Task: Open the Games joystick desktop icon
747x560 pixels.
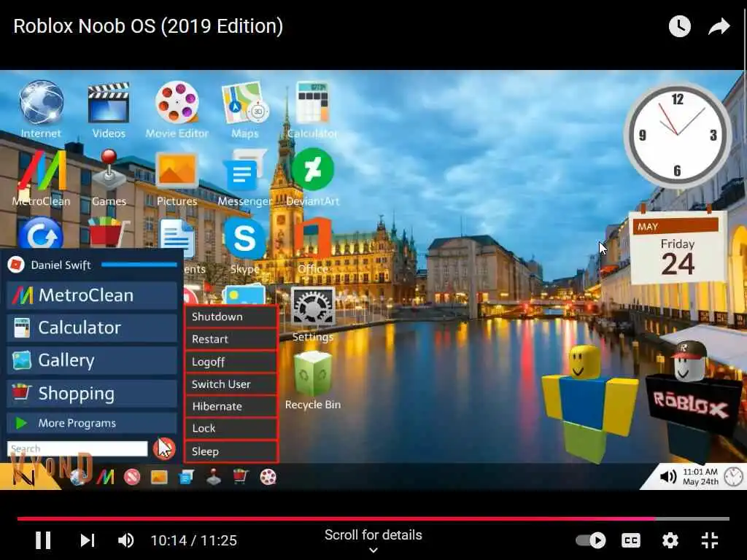Action: point(109,169)
